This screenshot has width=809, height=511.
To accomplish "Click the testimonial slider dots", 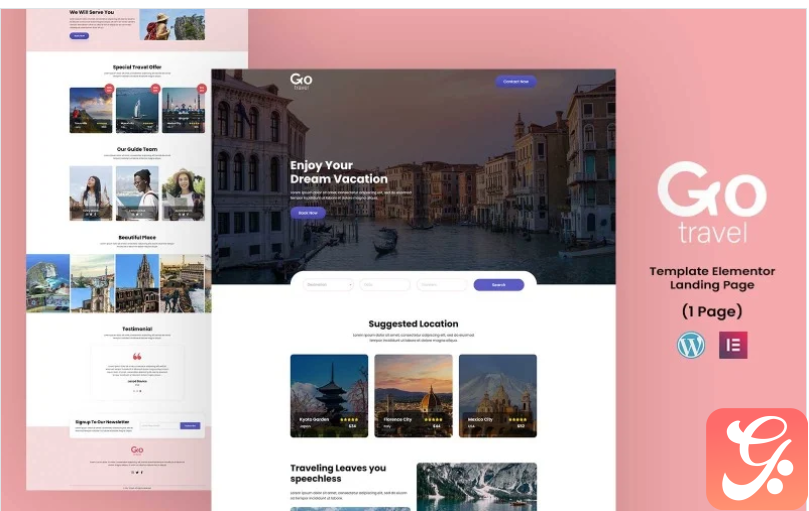I will pyautogui.click(x=137, y=391).
